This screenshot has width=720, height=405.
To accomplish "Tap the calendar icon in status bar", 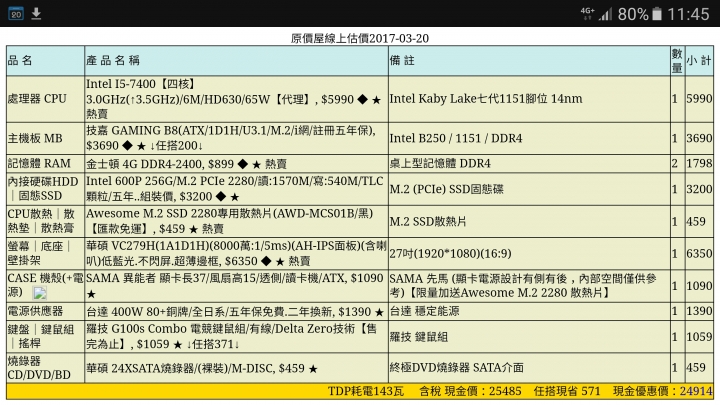I will (16, 14).
